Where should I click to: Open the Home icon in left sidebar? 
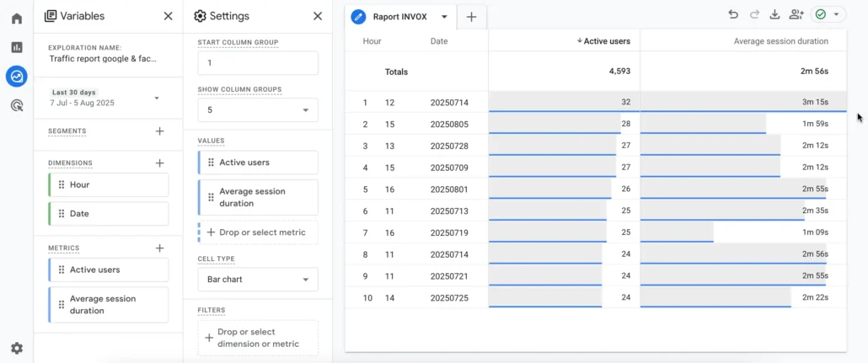[16, 19]
